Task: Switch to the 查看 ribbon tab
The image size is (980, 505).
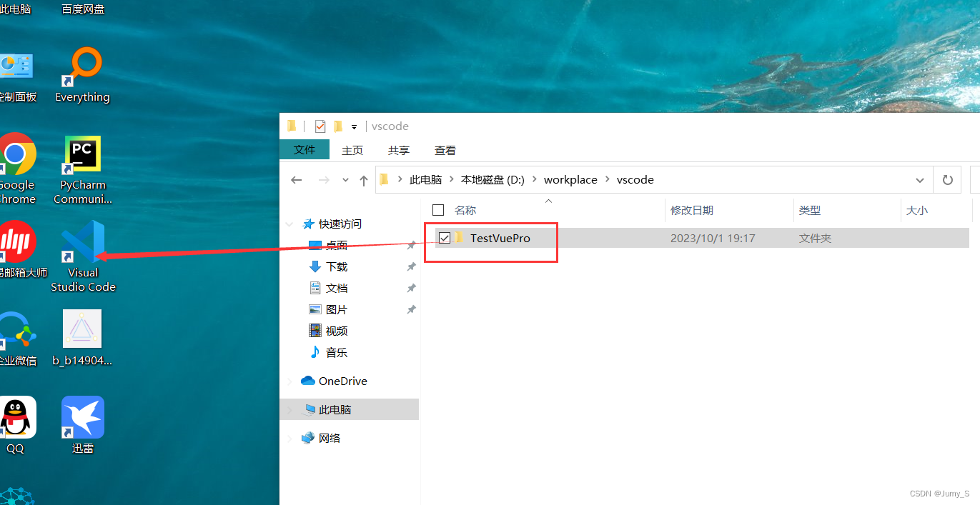Action: [445, 150]
